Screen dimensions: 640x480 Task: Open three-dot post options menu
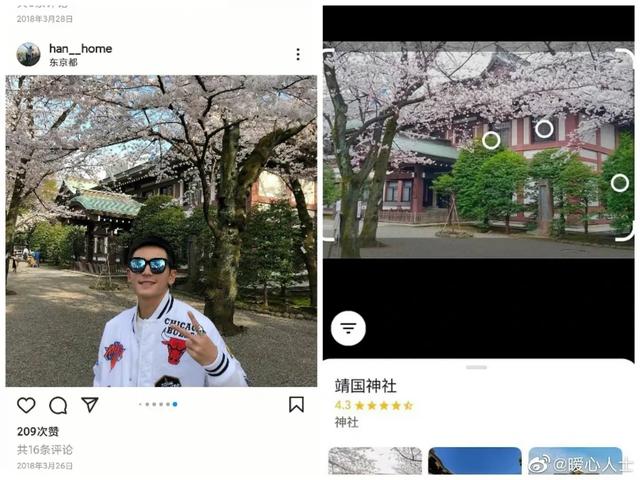[298, 54]
